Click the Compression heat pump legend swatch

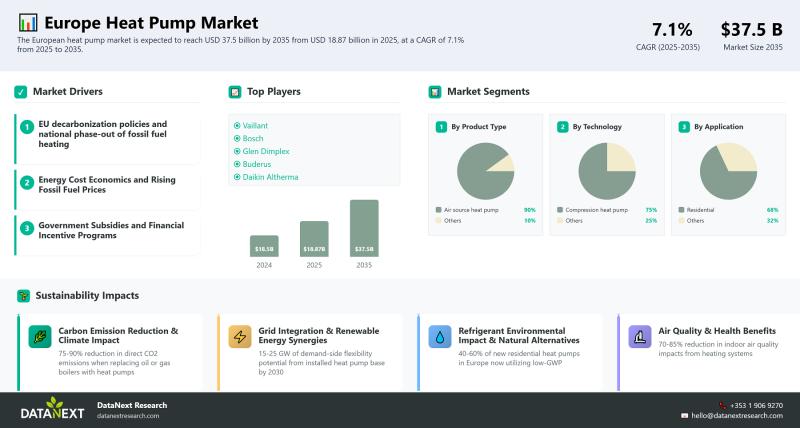coord(559,210)
